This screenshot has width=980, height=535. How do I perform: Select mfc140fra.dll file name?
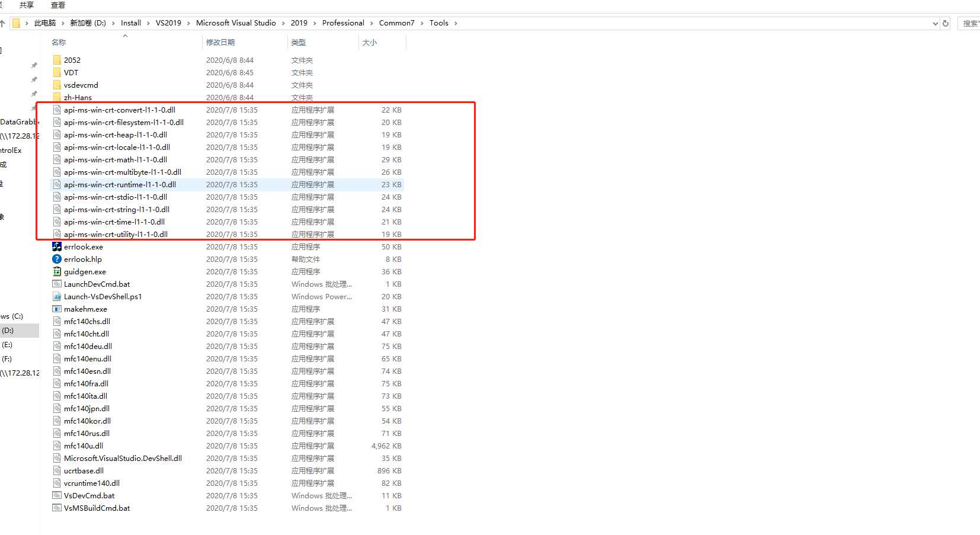pos(86,383)
